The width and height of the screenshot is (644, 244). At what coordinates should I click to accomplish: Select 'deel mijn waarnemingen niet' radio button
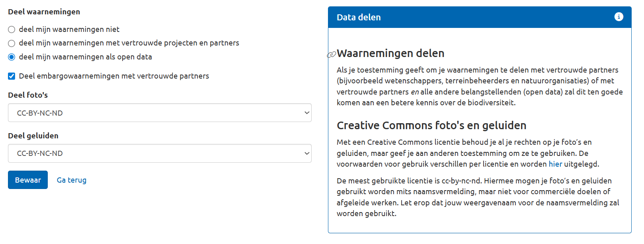pyautogui.click(x=12, y=30)
